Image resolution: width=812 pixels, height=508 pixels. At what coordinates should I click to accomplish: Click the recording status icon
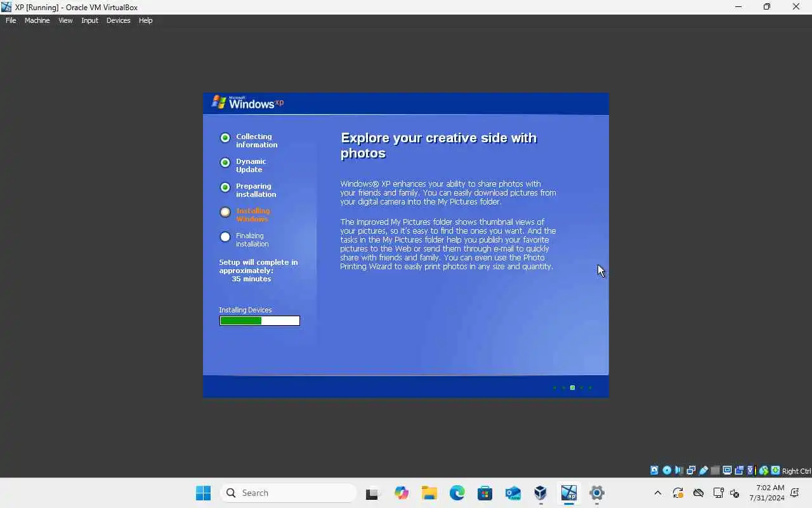[739, 471]
